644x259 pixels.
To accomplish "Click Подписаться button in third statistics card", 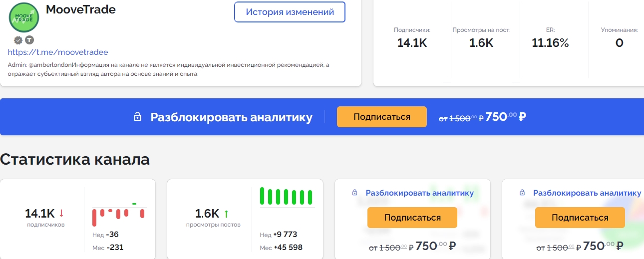I will tap(412, 218).
